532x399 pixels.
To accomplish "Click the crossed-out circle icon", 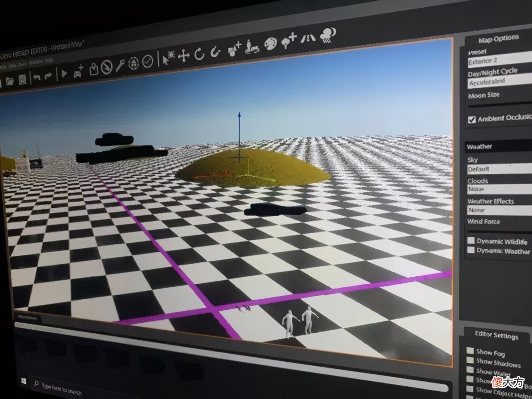I will click(x=106, y=67).
